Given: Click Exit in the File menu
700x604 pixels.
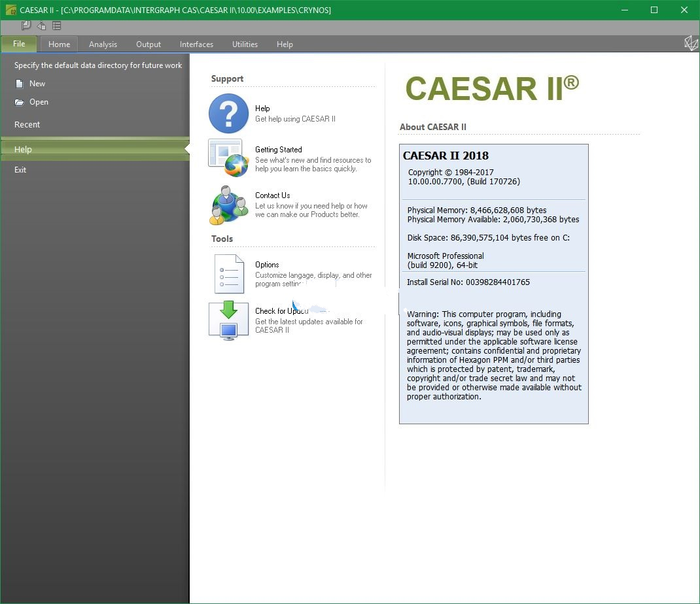Looking at the screenshot, I should tap(20, 169).
